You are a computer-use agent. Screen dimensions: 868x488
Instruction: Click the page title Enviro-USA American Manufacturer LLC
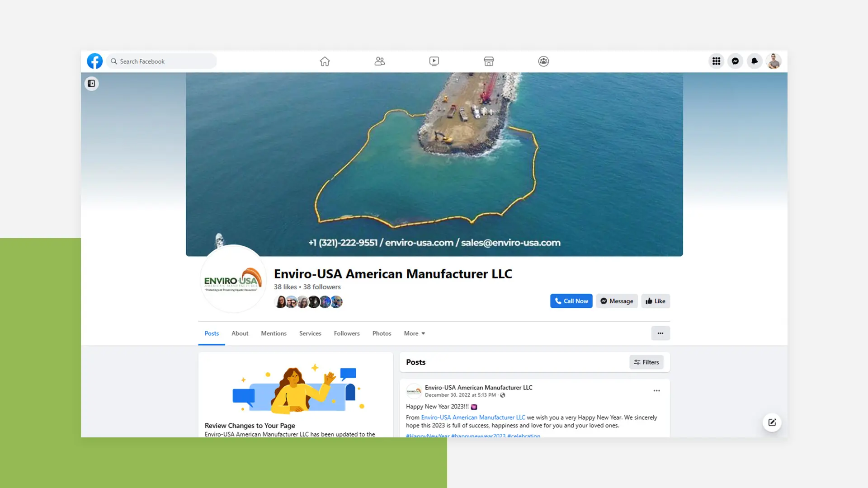pos(393,274)
